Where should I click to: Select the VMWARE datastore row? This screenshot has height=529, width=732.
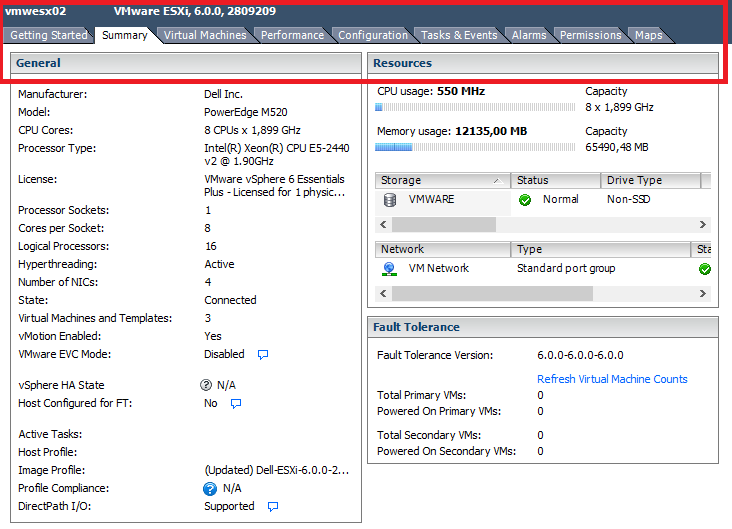(543, 200)
